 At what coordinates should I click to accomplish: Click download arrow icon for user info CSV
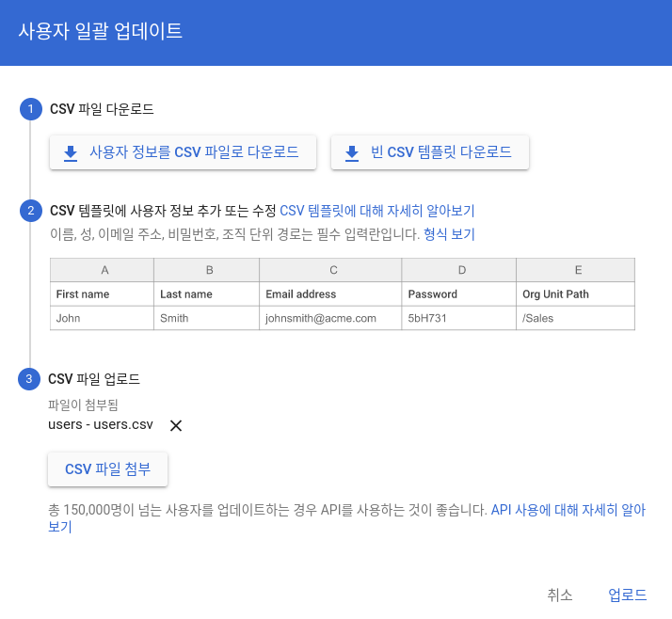click(x=71, y=153)
